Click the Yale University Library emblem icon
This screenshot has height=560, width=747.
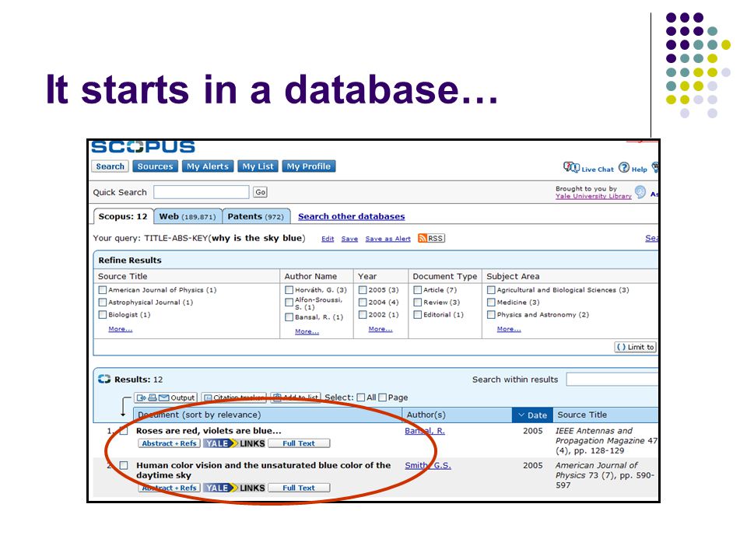pos(640,192)
